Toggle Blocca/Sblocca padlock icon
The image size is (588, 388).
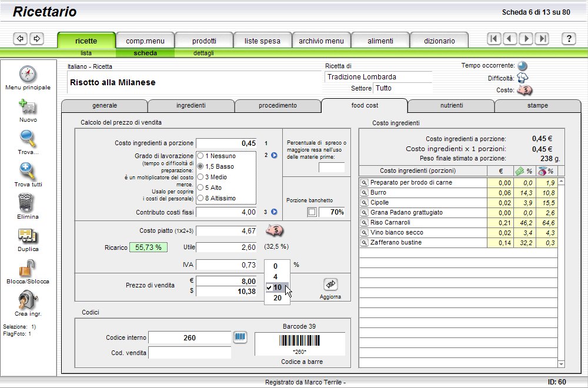coord(27,268)
